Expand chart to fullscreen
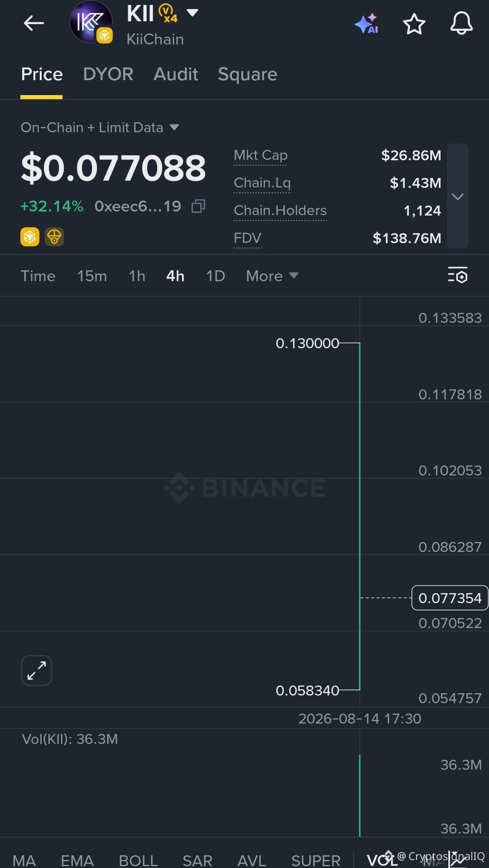The image size is (489, 868). click(37, 671)
